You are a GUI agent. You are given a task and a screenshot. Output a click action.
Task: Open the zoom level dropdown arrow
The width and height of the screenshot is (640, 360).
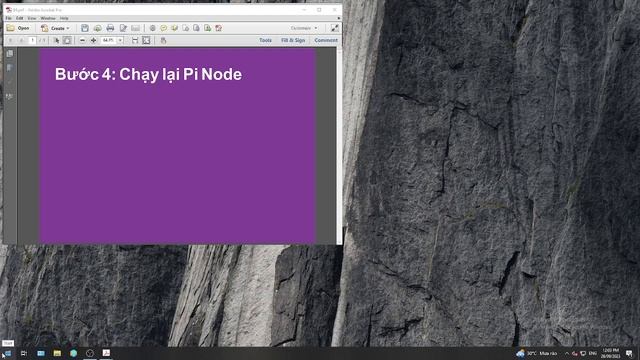pyautogui.click(x=120, y=40)
